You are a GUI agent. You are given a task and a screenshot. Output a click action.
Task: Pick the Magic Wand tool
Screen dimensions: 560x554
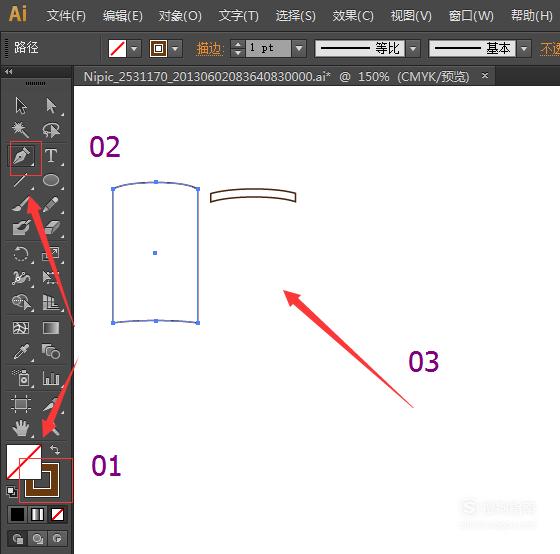tap(21, 130)
